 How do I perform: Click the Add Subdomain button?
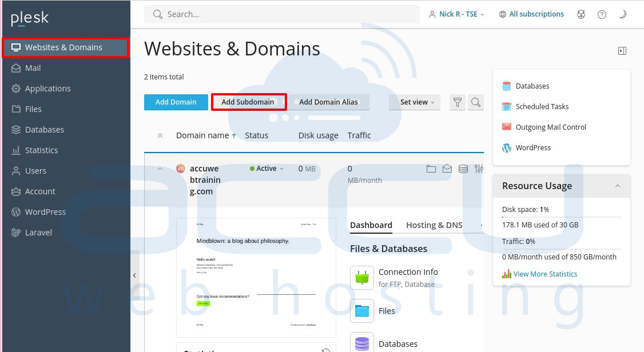coord(248,102)
